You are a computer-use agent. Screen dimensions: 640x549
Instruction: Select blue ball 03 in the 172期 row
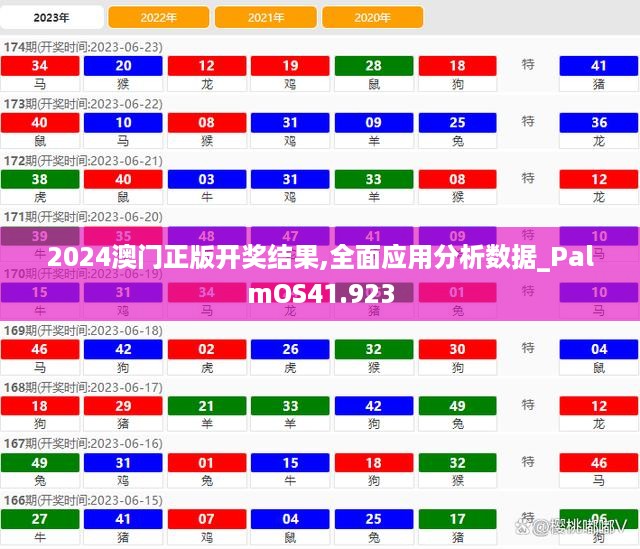pyautogui.click(x=207, y=179)
